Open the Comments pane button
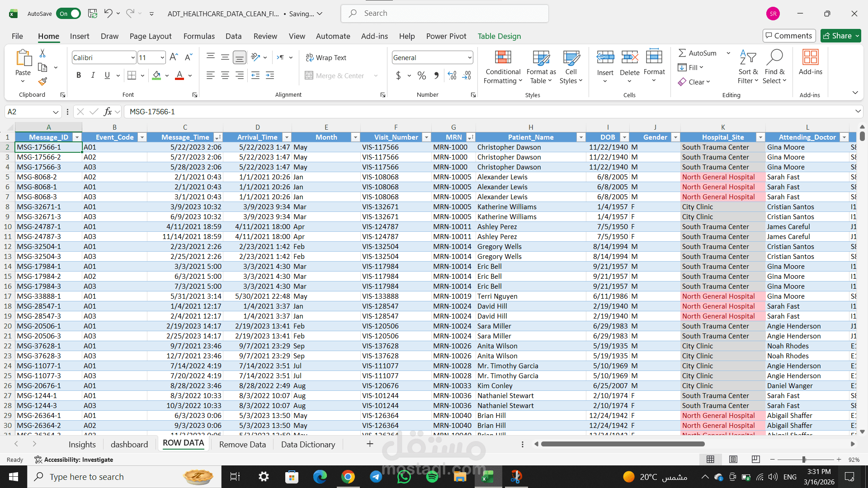The image size is (868, 488). click(789, 36)
